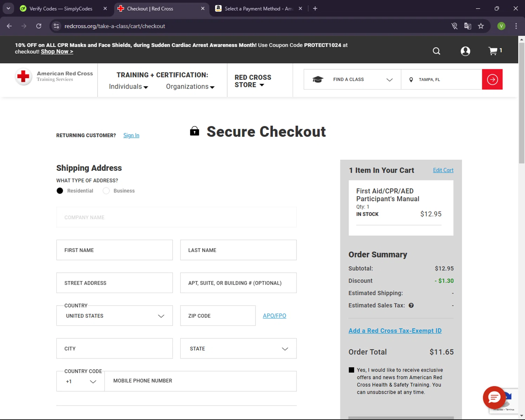Close the Amazon payment method tab
525x420 pixels.
300,8
